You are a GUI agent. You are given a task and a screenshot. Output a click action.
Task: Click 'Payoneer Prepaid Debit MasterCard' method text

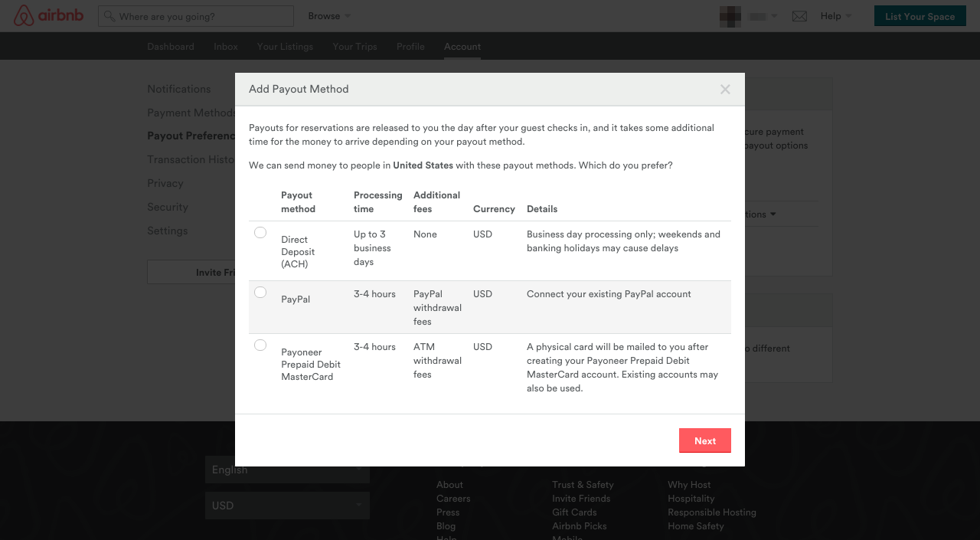pos(311,365)
